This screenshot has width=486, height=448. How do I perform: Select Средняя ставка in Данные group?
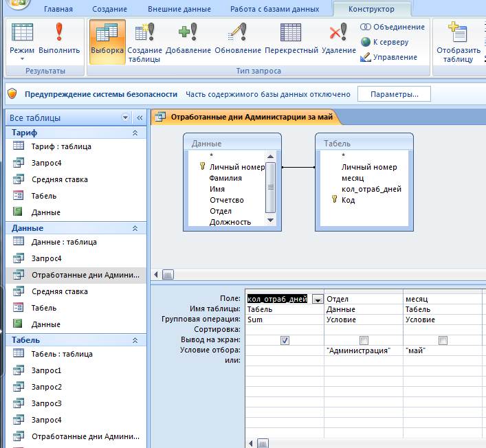(x=76, y=291)
